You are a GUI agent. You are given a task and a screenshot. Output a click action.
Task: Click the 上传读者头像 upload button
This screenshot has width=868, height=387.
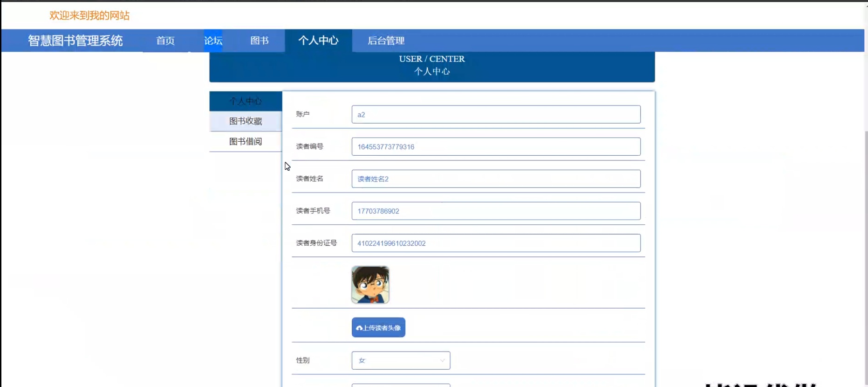[x=378, y=327]
